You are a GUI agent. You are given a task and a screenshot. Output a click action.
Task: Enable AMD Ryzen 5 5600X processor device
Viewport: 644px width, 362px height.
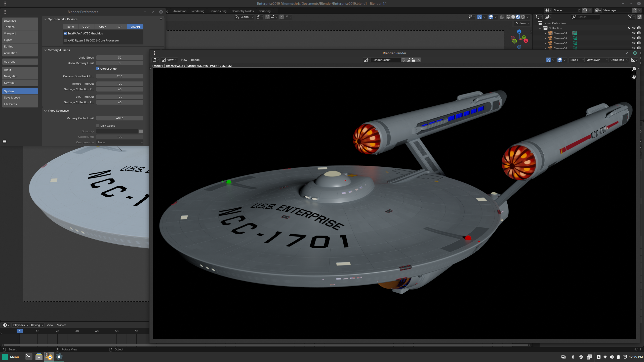pos(65,40)
